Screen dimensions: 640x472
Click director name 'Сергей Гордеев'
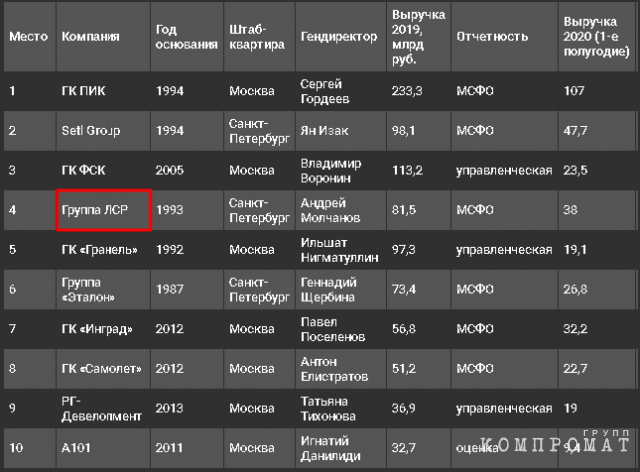tap(325, 91)
